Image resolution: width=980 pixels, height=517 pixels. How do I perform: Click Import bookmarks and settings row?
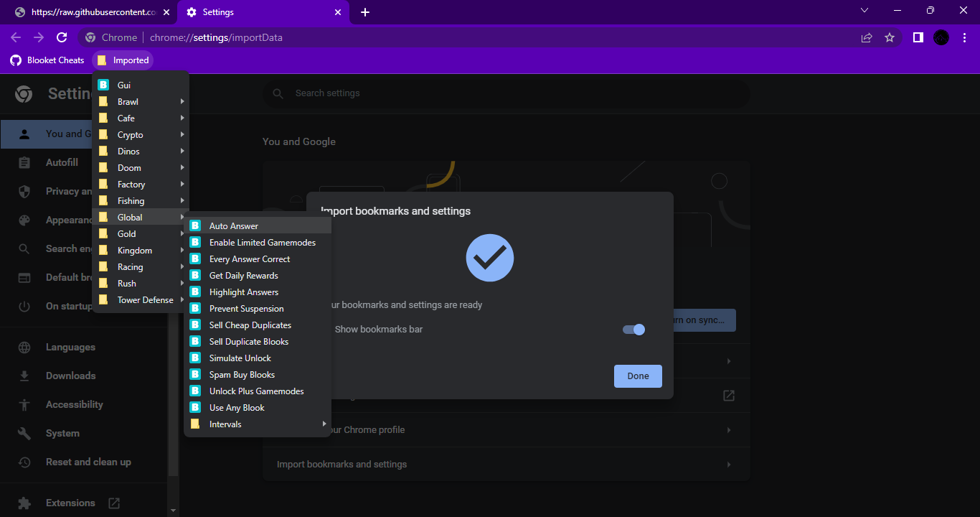coord(506,464)
